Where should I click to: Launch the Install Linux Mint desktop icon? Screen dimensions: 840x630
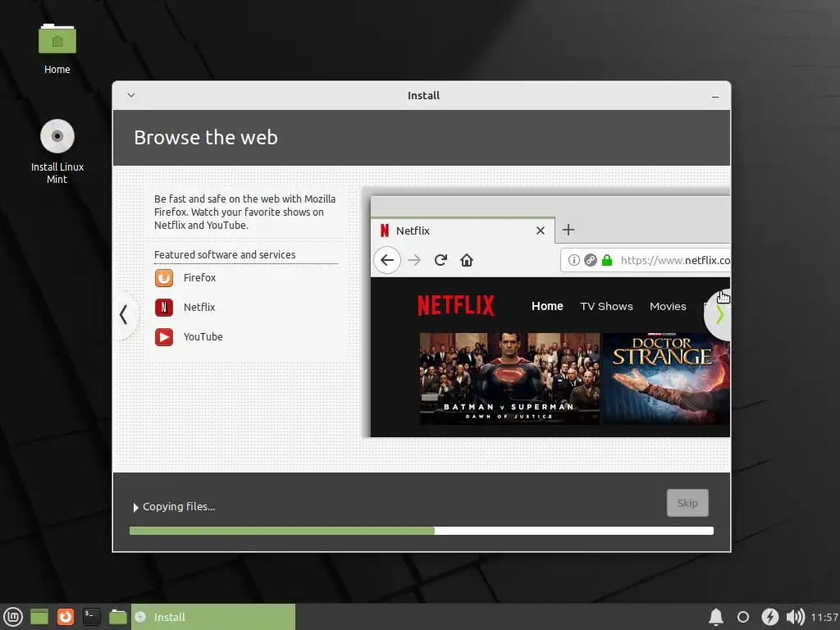(57, 151)
